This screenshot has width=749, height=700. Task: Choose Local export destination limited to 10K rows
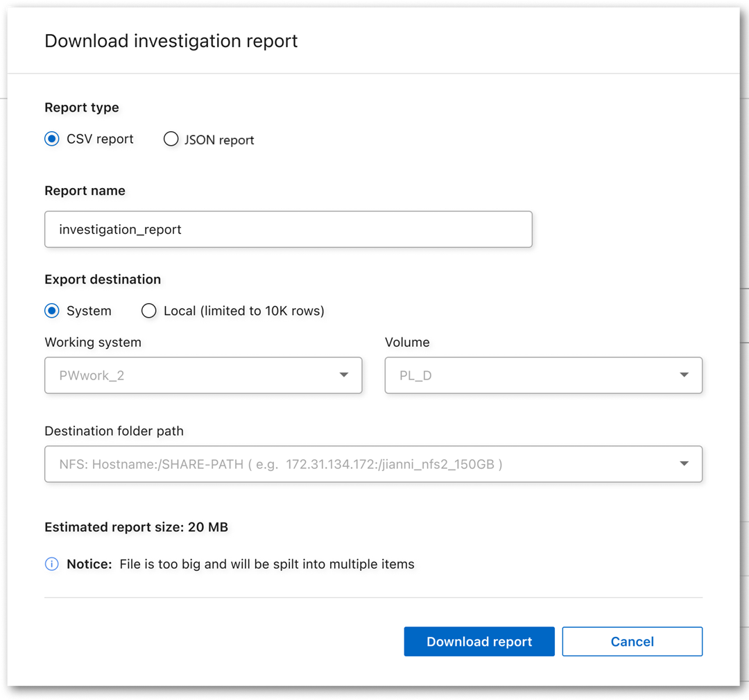tap(148, 311)
